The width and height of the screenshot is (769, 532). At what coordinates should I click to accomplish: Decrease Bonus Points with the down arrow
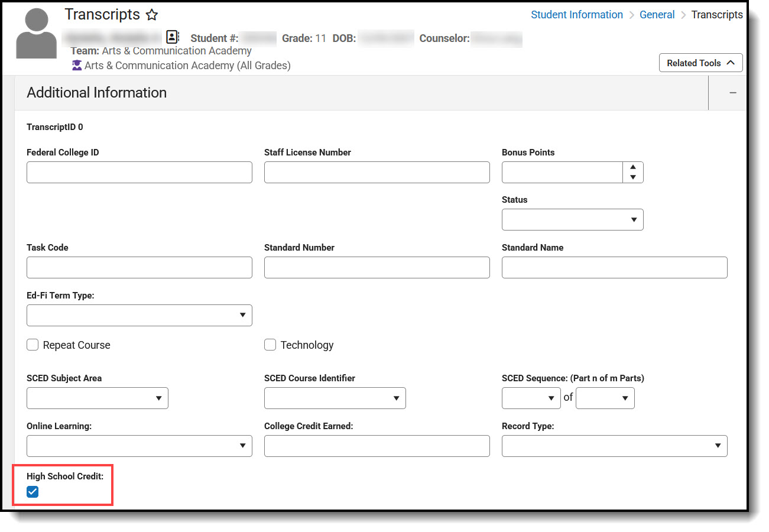[633, 177]
